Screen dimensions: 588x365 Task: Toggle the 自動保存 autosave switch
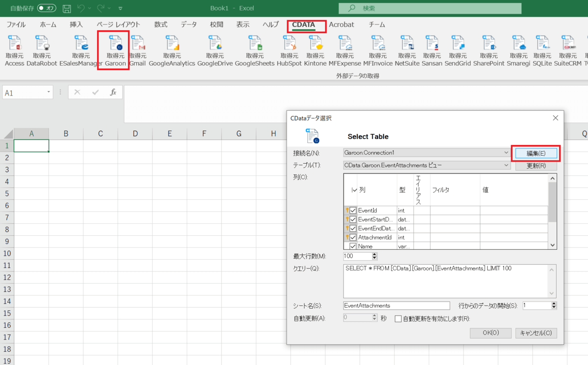(x=47, y=8)
